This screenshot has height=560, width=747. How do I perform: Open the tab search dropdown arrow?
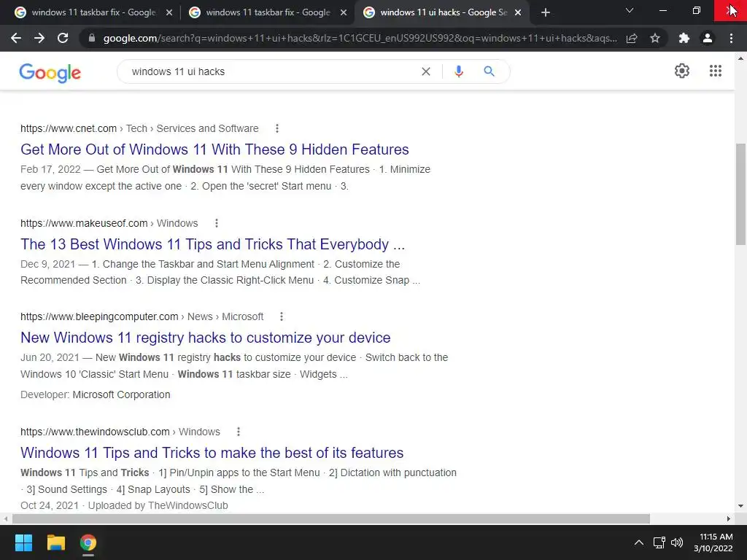(630, 10)
